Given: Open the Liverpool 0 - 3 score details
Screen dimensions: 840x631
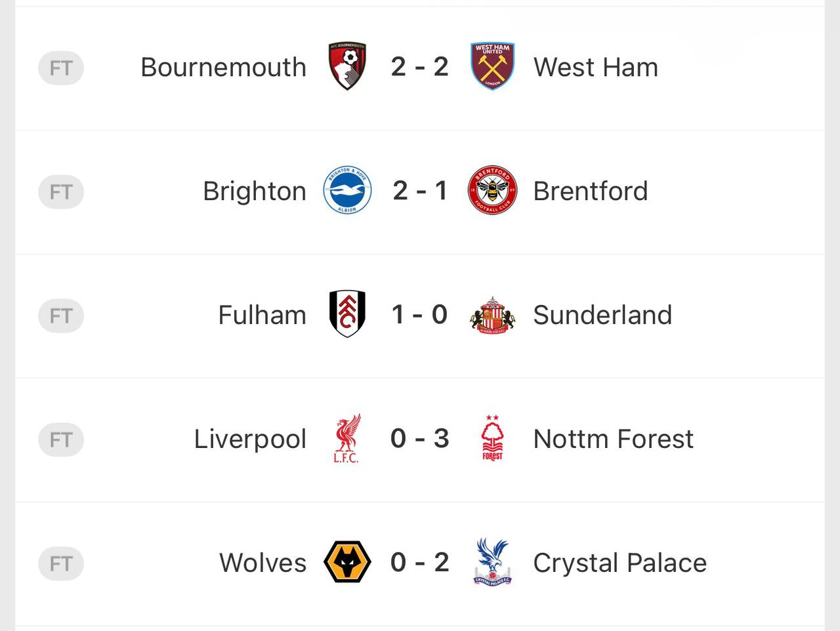Looking at the screenshot, I should click(420, 439).
